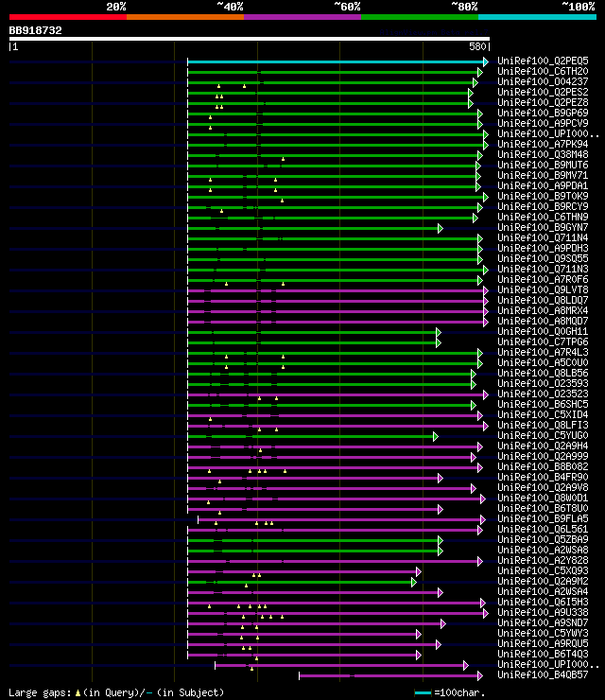This screenshot has width=605, height=700.
Task: Select the UniRef100_A5C0U0 label
Action: coord(543,362)
